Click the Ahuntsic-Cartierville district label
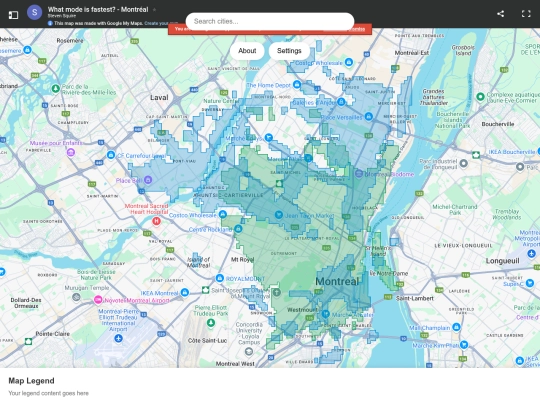This screenshot has width=540, height=405. (228, 195)
